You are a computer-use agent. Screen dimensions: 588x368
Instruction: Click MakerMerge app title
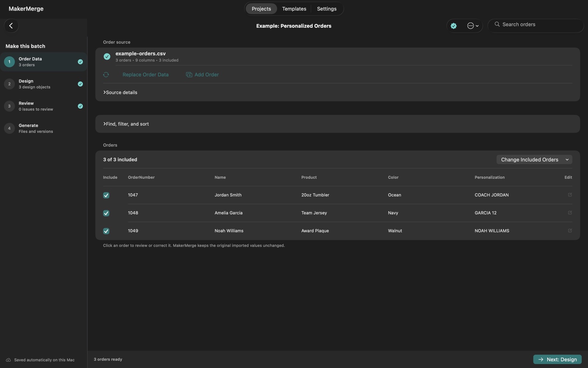pyautogui.click(x=26, y=9)
